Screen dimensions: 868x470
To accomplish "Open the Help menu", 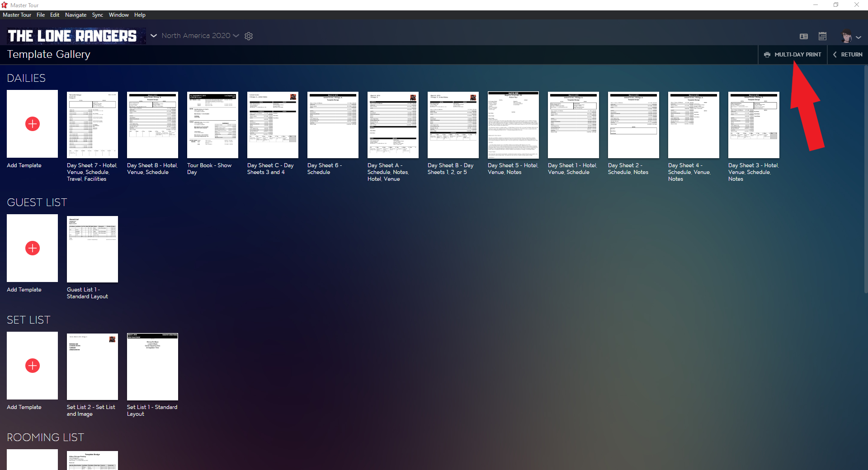I will [x=140, y=15].
